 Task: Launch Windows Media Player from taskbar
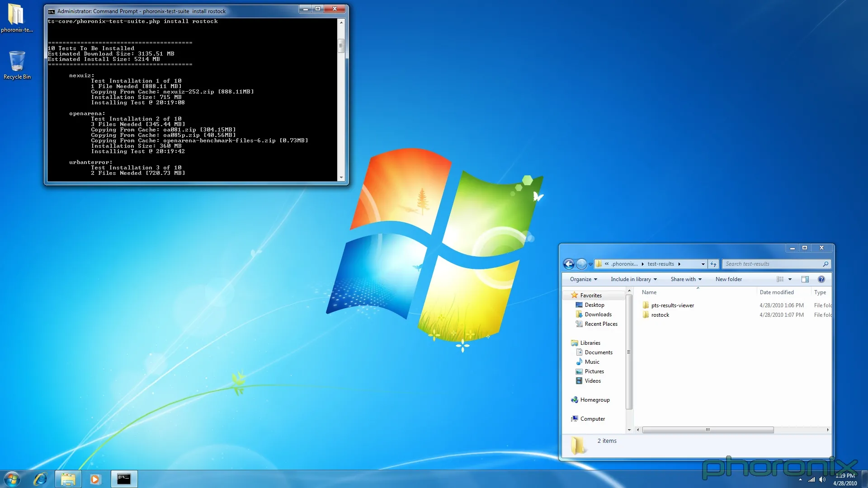click(95, 479)
